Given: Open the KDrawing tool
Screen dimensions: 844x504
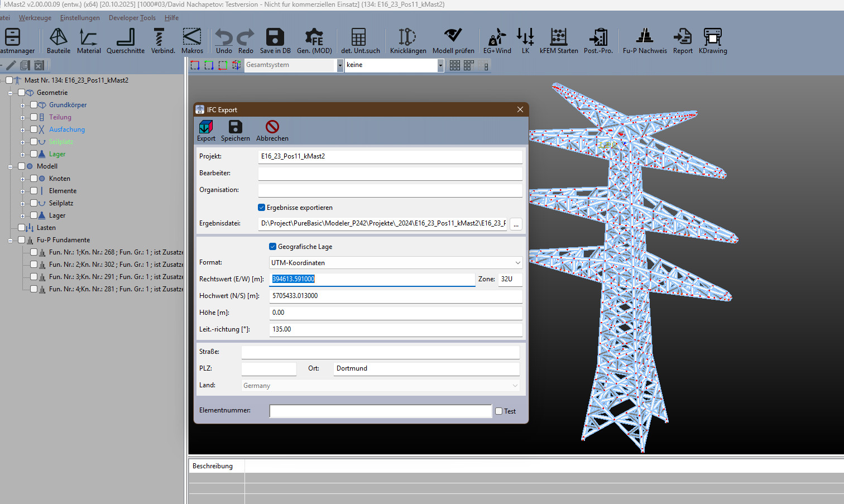Looking at the screenshot, I should click(712, 38).
